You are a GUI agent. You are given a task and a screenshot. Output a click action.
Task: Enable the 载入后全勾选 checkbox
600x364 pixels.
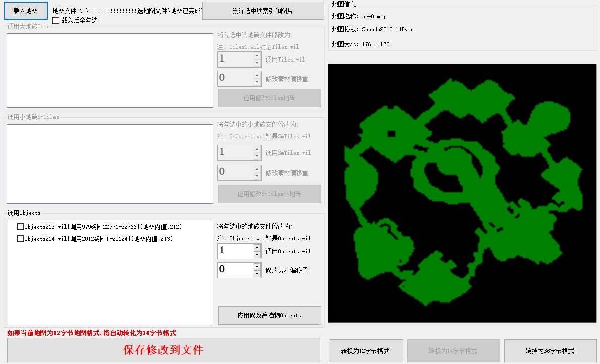(56, 21)
